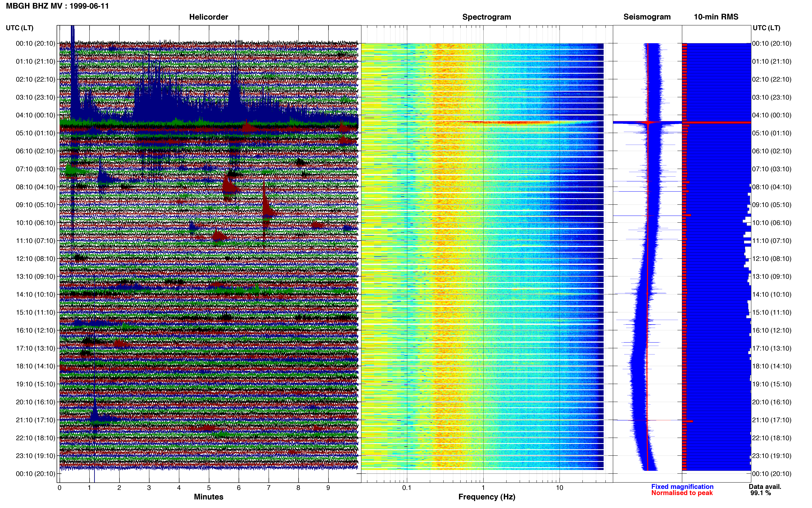
Task: Select the Seismogram panel title
Action: click(647, 17)
